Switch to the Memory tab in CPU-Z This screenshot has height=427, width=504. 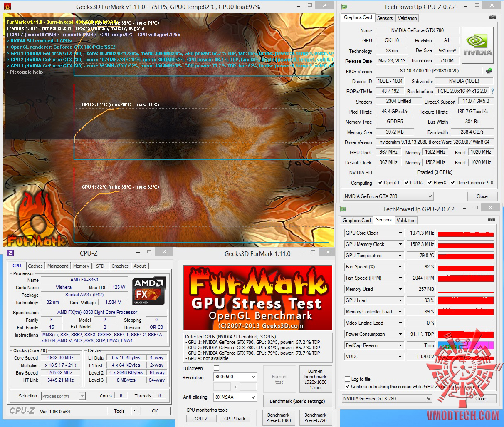click(81, 266)
